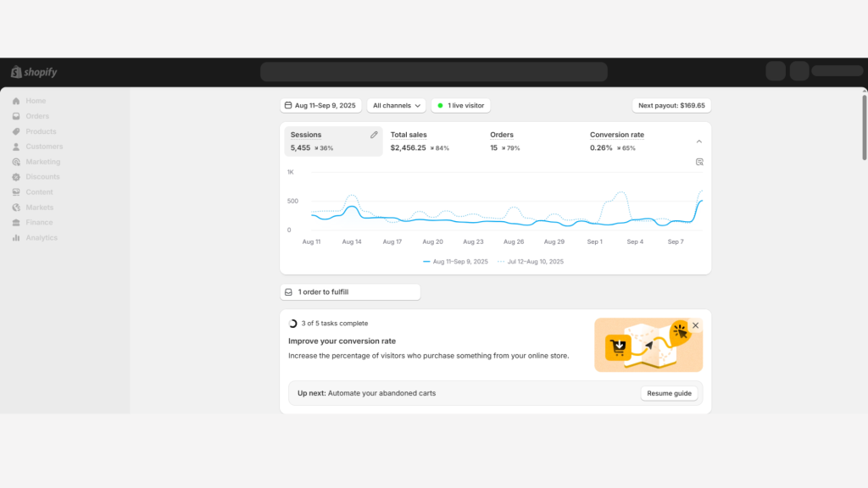Click the Discounts icon in sidebar
The height and width of the screenshot is (488, 868).
tap(16, 177)
